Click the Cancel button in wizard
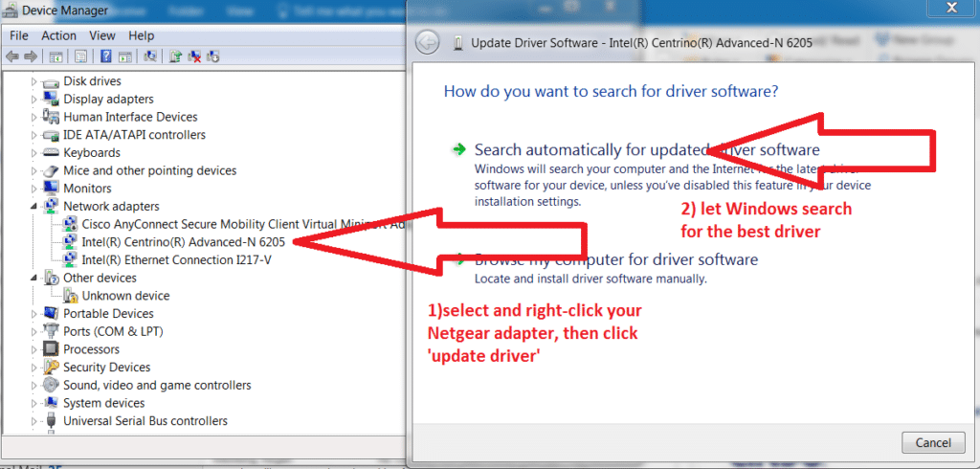Viewport: 980px width, 469px height. (933, 443)
